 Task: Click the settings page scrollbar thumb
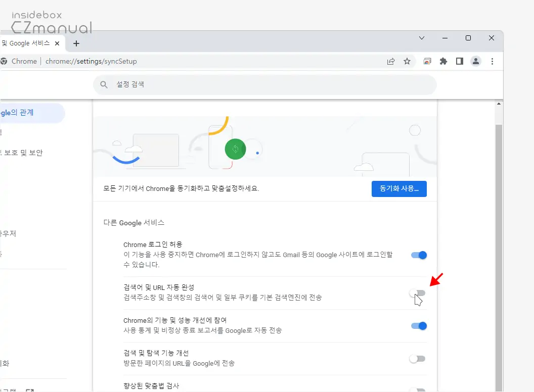coord(499,258)
